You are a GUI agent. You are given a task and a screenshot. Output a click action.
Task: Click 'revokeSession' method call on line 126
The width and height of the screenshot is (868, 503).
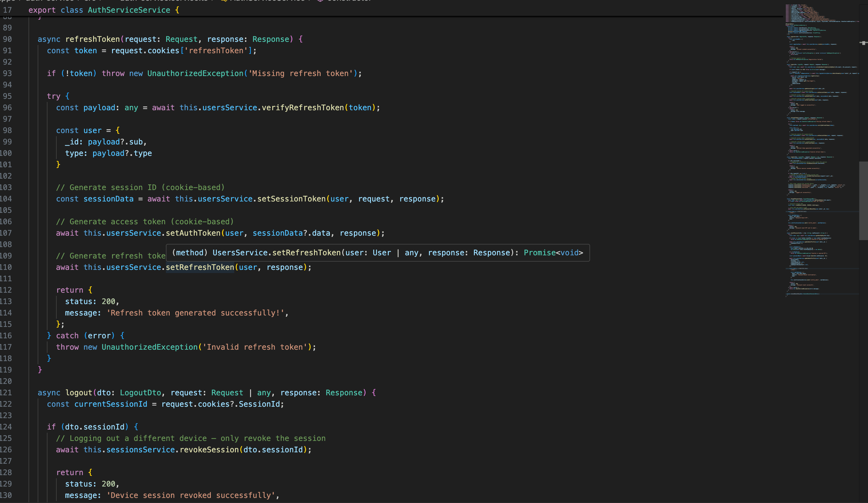pyautogui.click(x=209, y=450)
